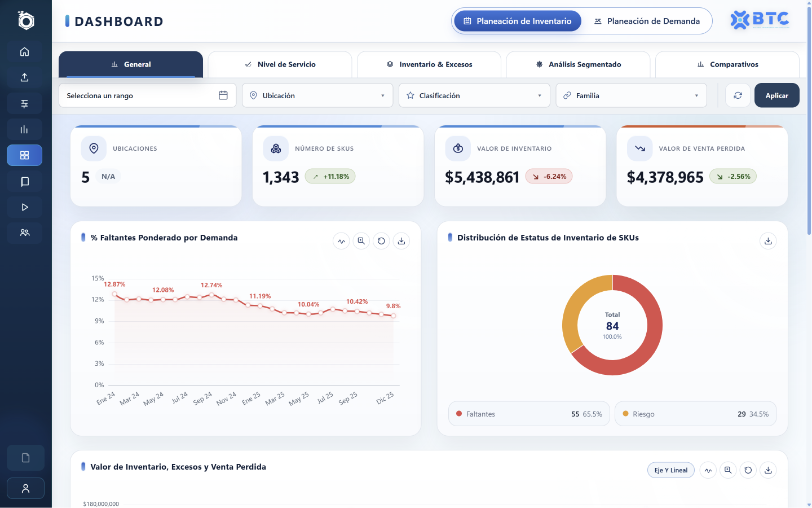The width and height of the screenshot is (812, 508).
Task: Open the Ubicación dropdown
Action: pyautogui.click(x=317, y=95)
